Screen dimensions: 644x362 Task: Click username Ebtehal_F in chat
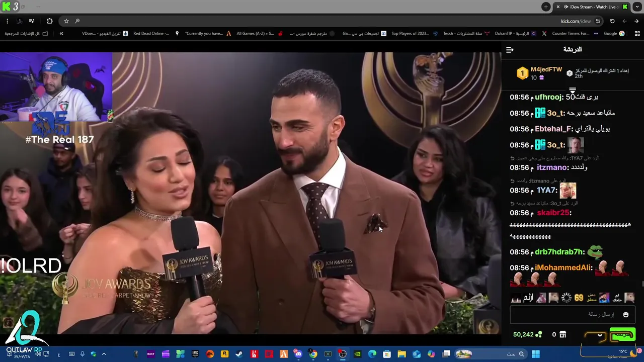click(554, 129)
